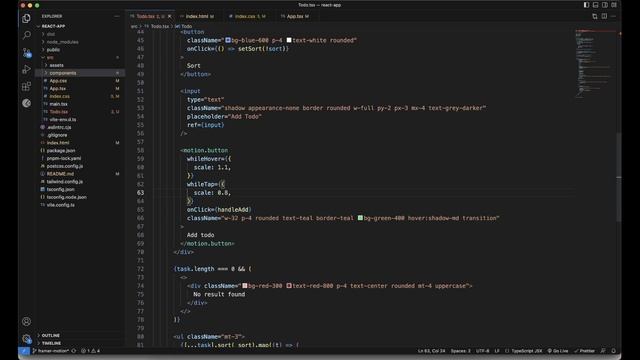Screen dimensions: 640x360
Task: Click the open changes icon in editor toolbar
Action: [595, 16]
